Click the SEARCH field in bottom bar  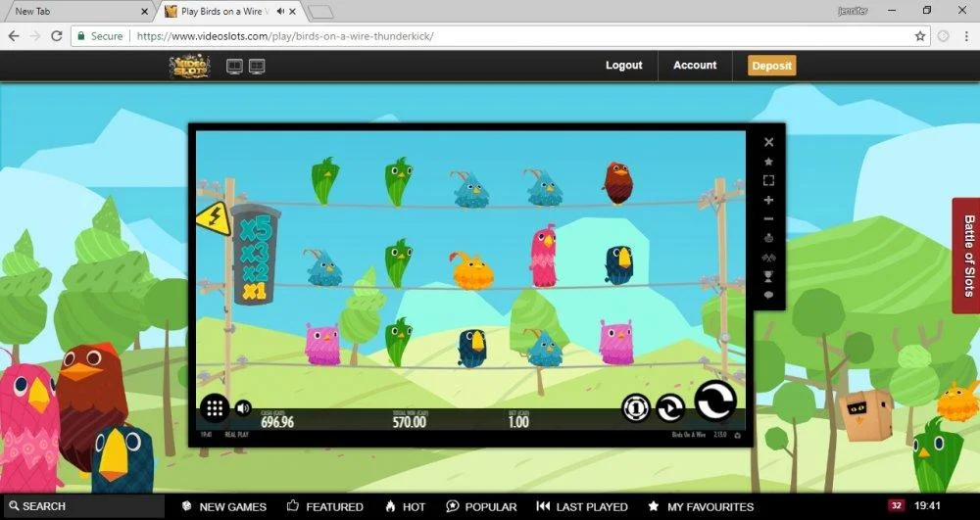click(82, 506)
